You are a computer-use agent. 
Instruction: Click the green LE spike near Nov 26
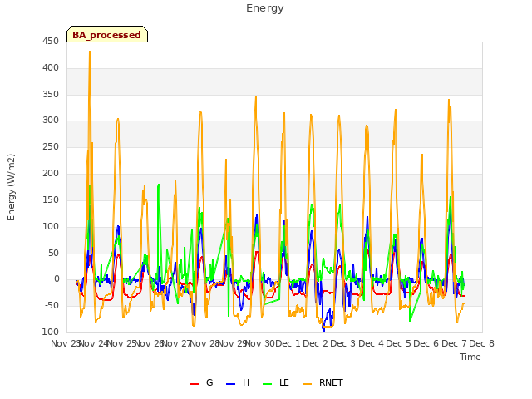point(159,185)
